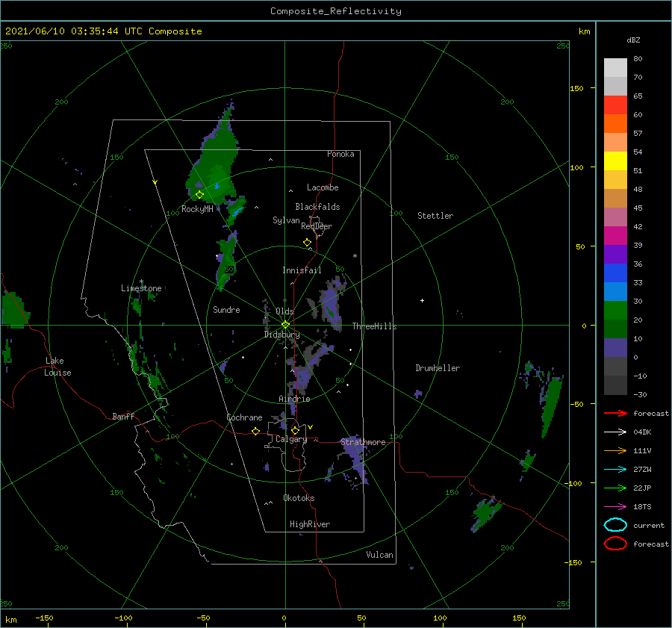
Task: Click the white 04DK arrow icon
Action: tap(615, 432)
